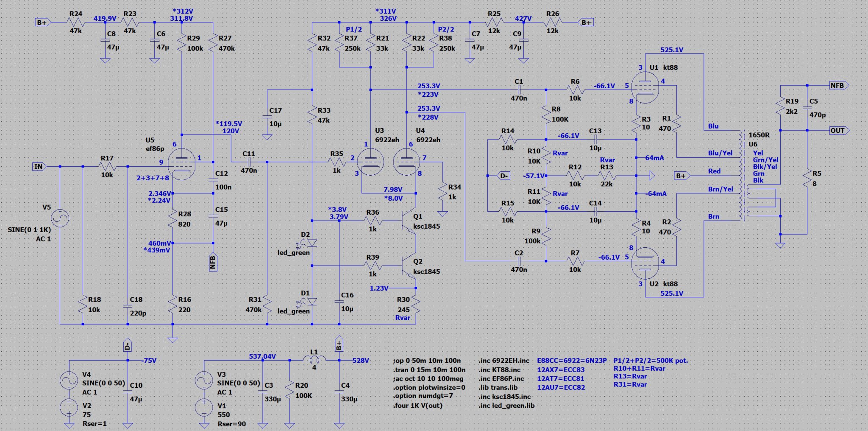The height and width of the screenshot is (431, 868).
Task: Click the '.inc led_green.lib' directive
Action: (506, 406)
